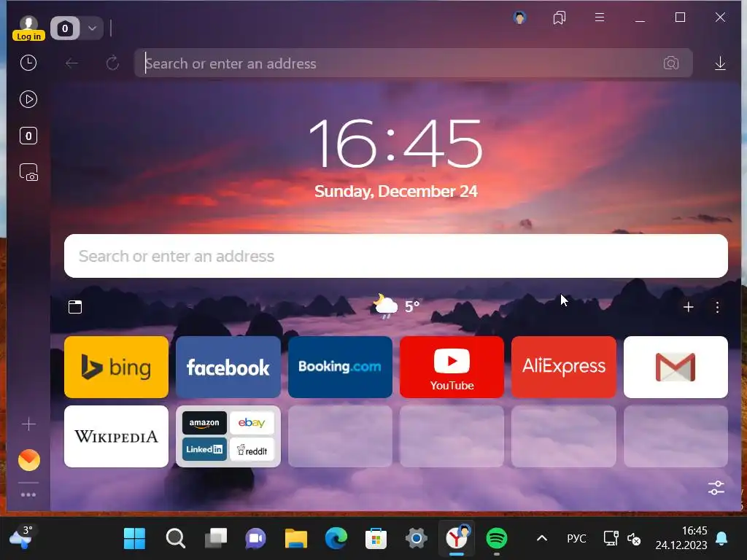
Task: Click the muted volume tray icon
Action: (x=634, y=539)
